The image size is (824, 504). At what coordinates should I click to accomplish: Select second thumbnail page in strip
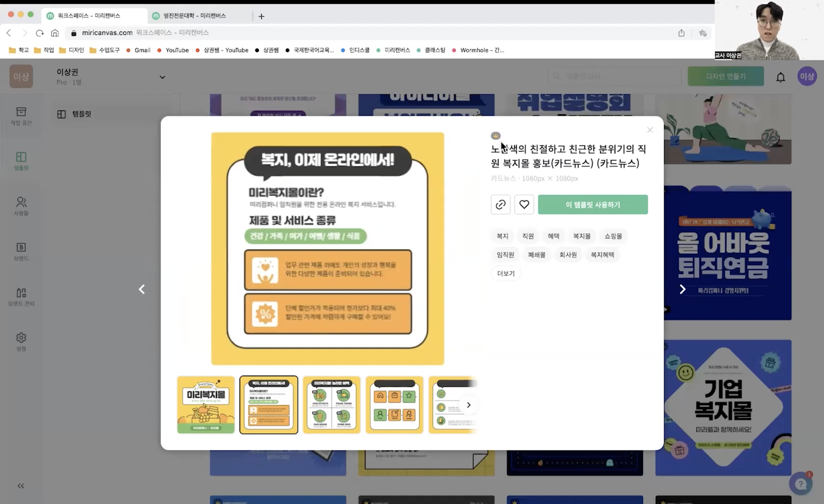tap(268, 405)
